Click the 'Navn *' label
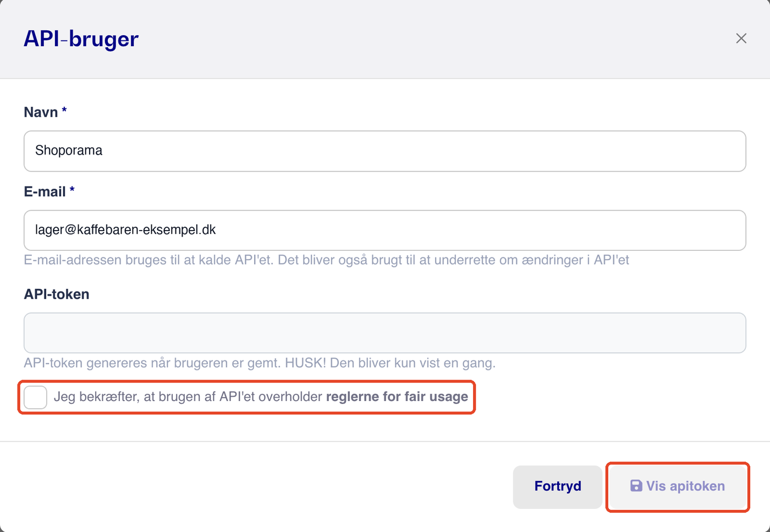 [45, 112]
